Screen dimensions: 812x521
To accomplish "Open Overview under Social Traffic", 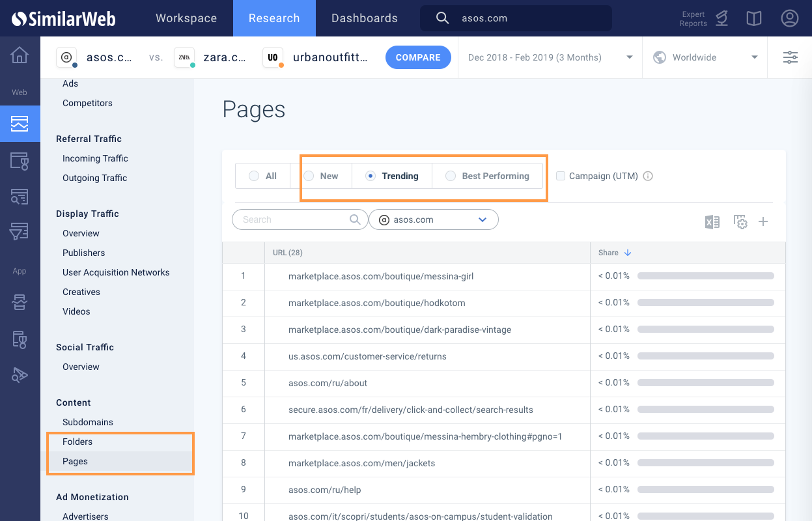I will pyautogui.click(x=81, y=367).
